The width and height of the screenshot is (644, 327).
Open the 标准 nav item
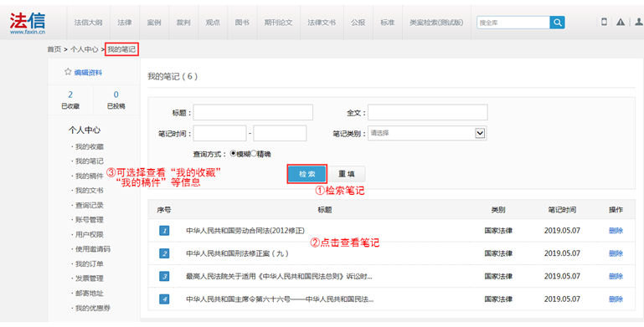(x=387, y=23)
